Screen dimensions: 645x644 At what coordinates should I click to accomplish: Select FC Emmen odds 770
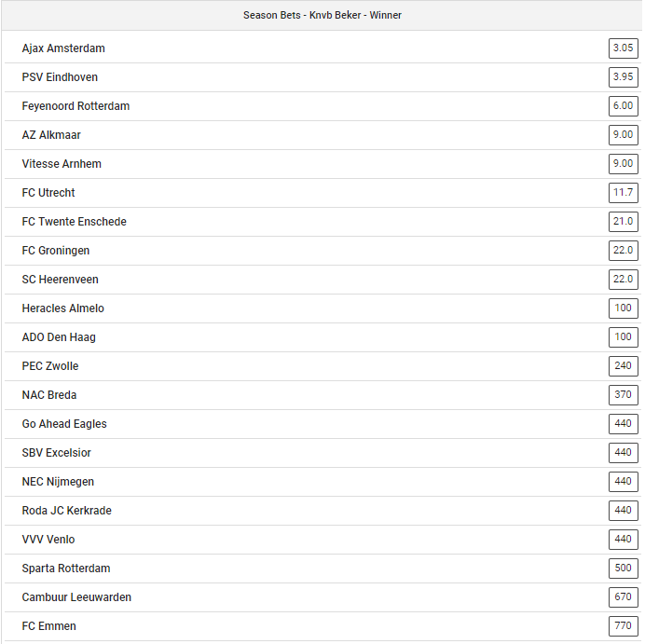pos(623,626)
